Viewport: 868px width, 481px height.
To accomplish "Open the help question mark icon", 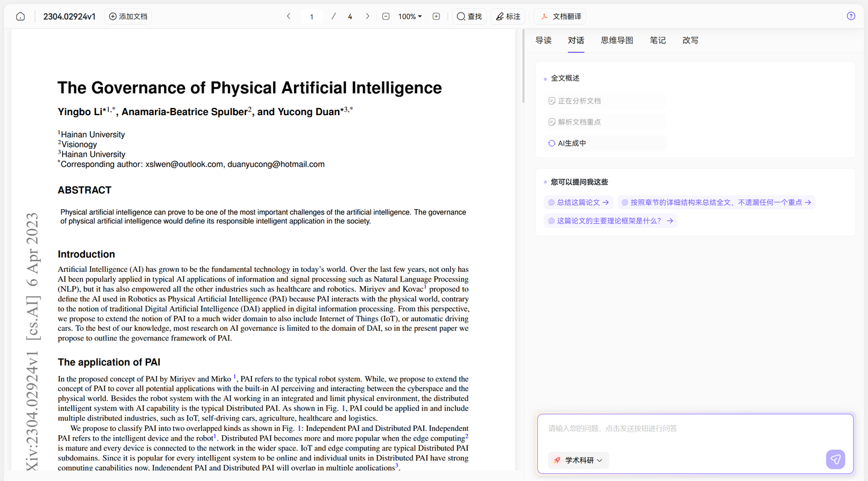I will 851,16.
